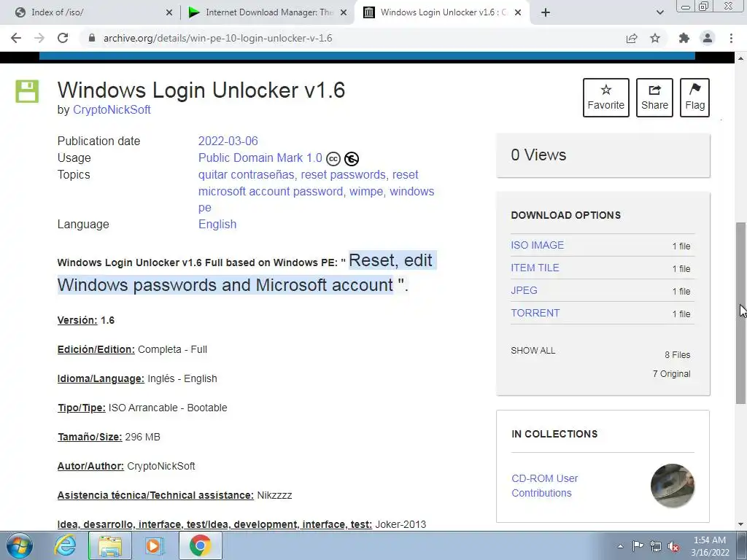This screenshot has width=747, height=560.
Task: Close the Windows Login Unlocker tab
Action: (x=518, y=12)
